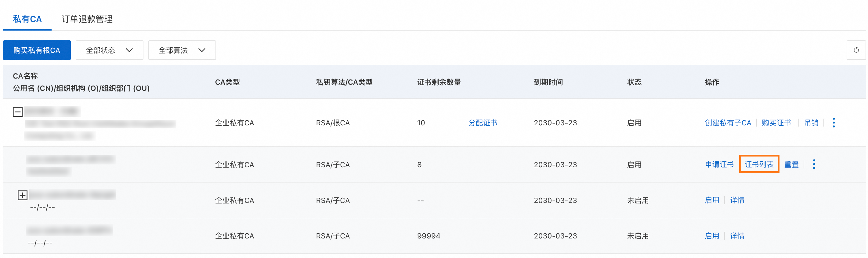Click the 吊销 link in root CA row
868x258 pixels.
(x=811, y=123)
